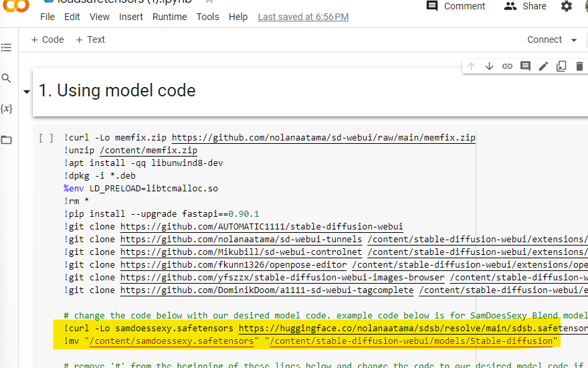Open notebook settings gear
Screen dimensions: 588x368
click(566, 6)
